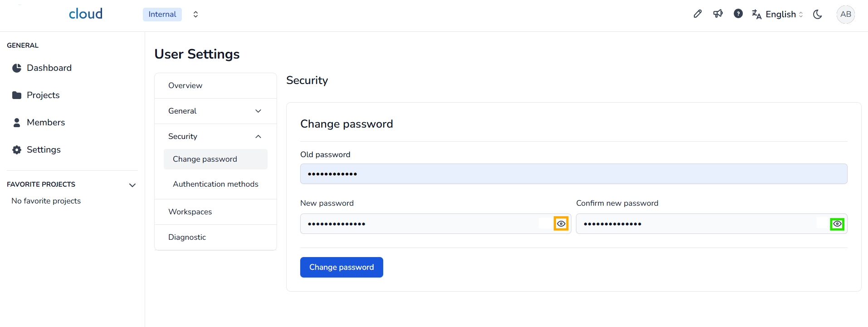Open Projects from the sidebar

point(43,95)
